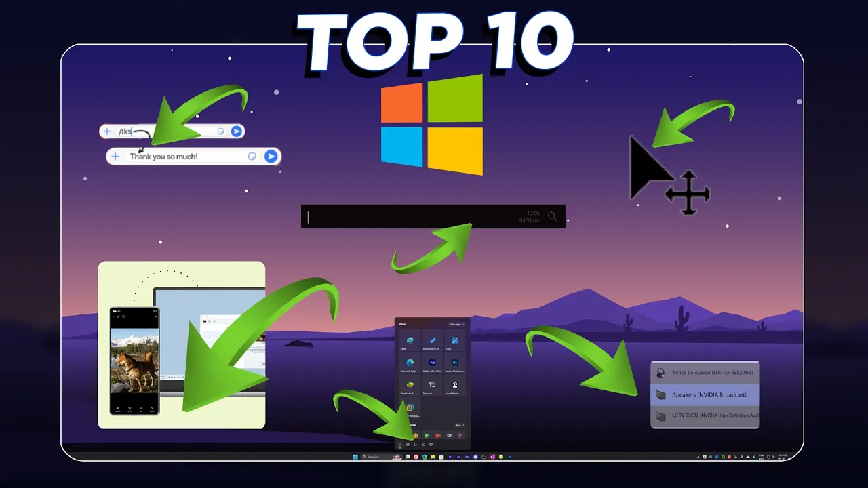
Task: Open Touch Portal app tile
Action: pos(454,385)
